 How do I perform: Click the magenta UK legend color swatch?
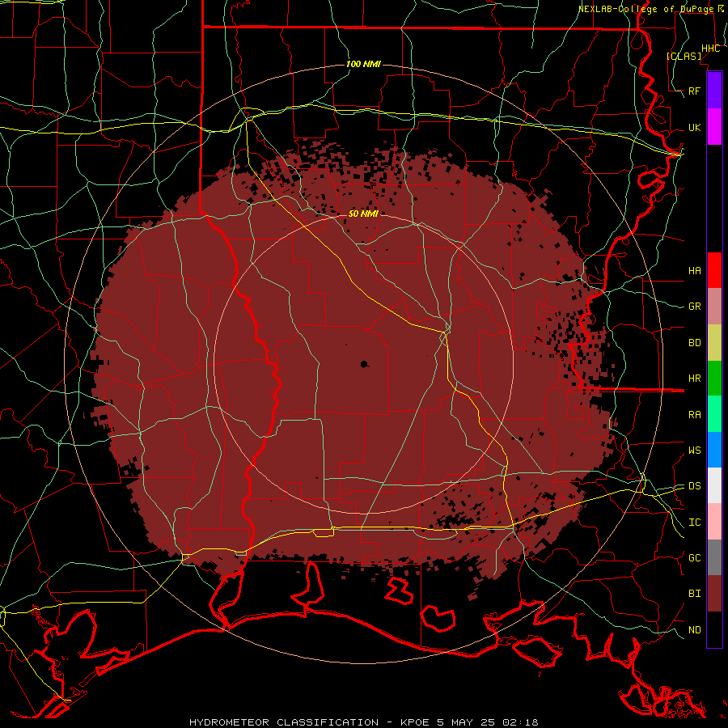click(x=714, y=127)
